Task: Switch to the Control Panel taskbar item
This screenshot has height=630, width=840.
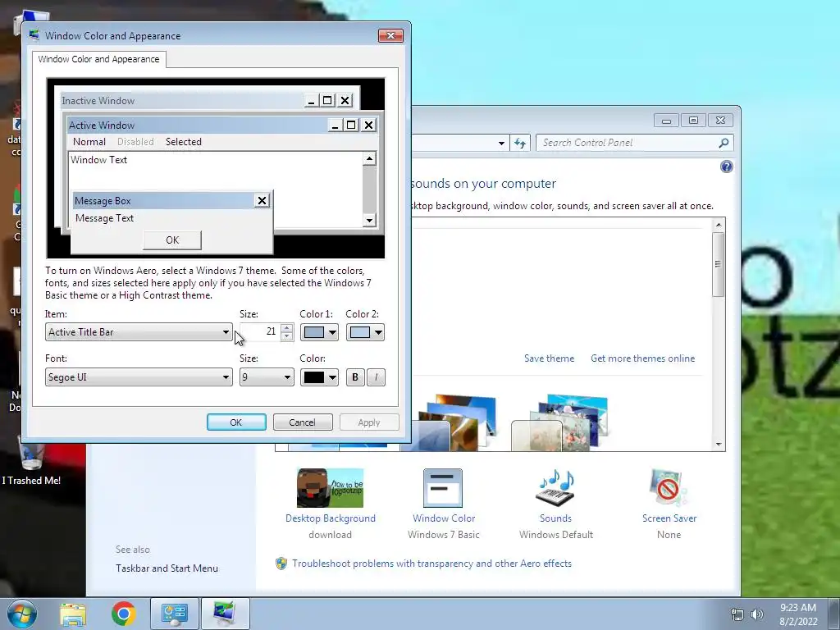Action: (175, 614)
